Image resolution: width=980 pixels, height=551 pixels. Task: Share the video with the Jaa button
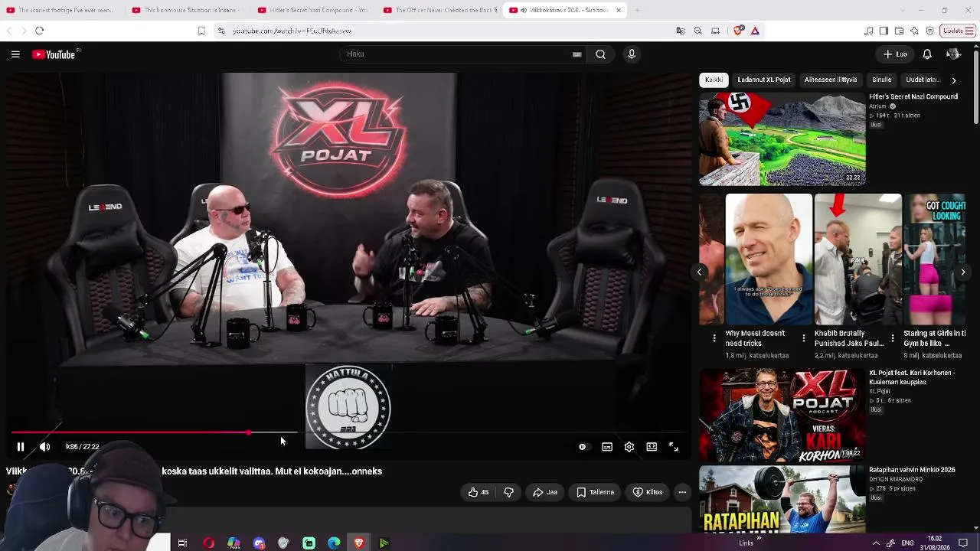coord(545,492)
